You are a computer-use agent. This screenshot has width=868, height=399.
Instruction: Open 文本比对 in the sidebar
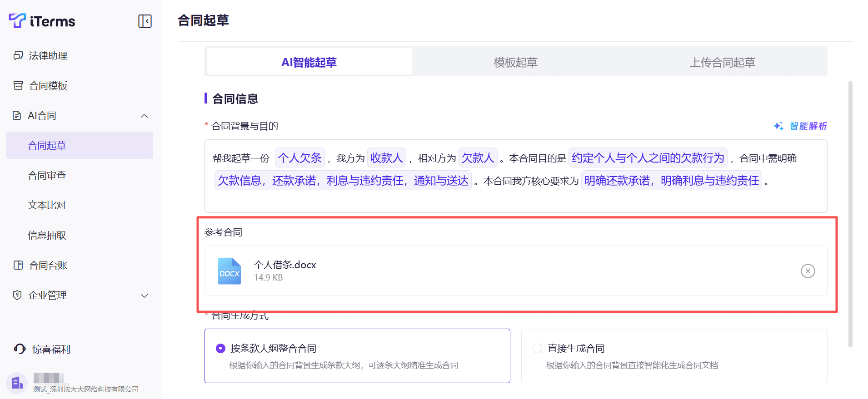47,205
